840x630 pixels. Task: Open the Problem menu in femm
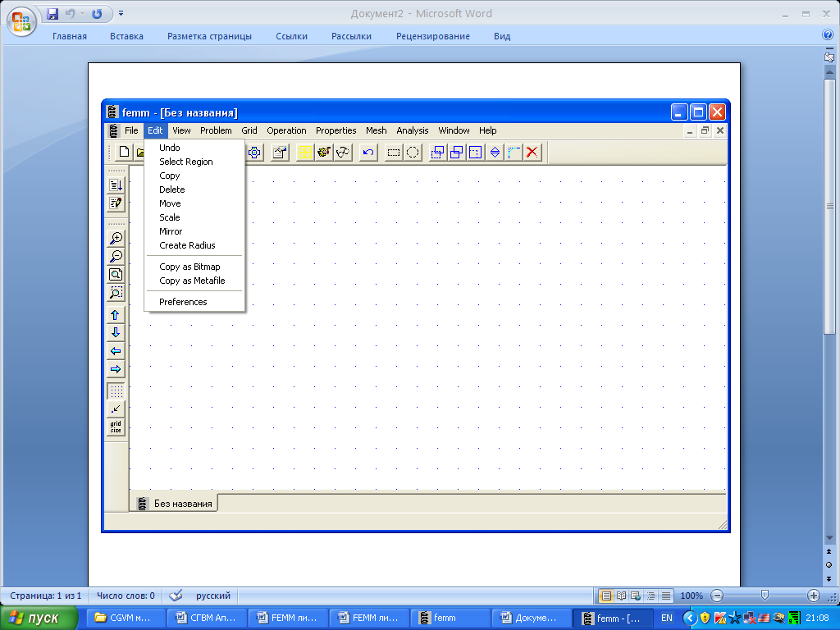[x=216, y=130]
